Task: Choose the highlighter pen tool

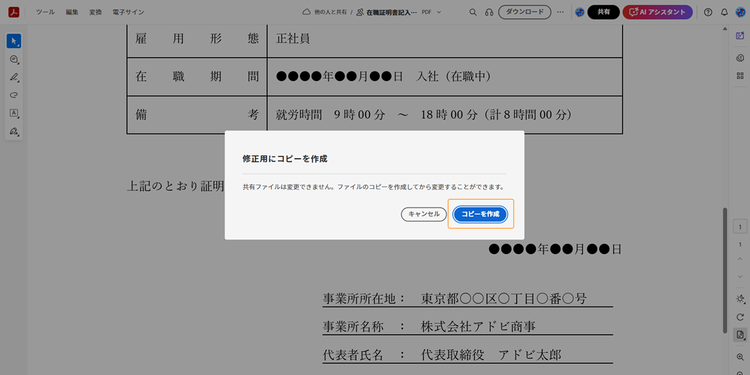Action: click(x=14, y=77)
